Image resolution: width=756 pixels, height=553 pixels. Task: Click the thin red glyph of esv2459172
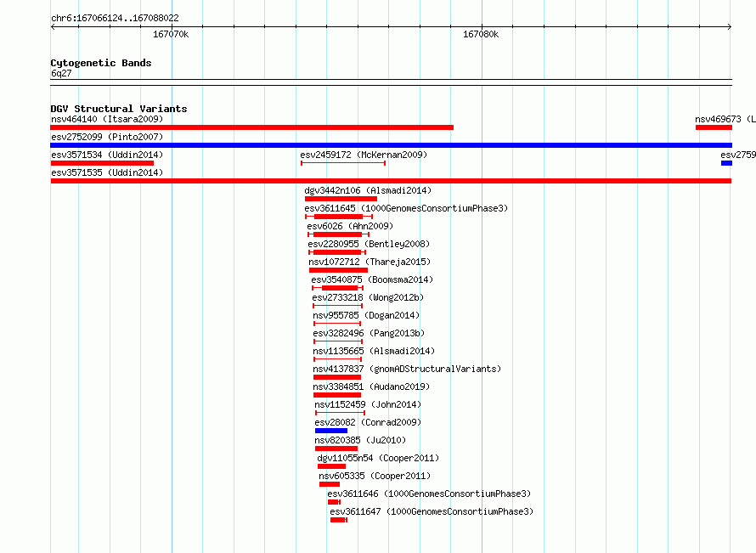coord(343,163)
